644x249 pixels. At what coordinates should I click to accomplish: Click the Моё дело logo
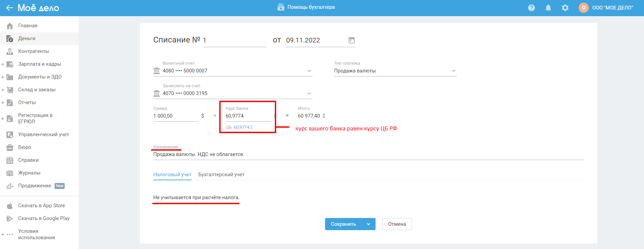tap(38, 8)
